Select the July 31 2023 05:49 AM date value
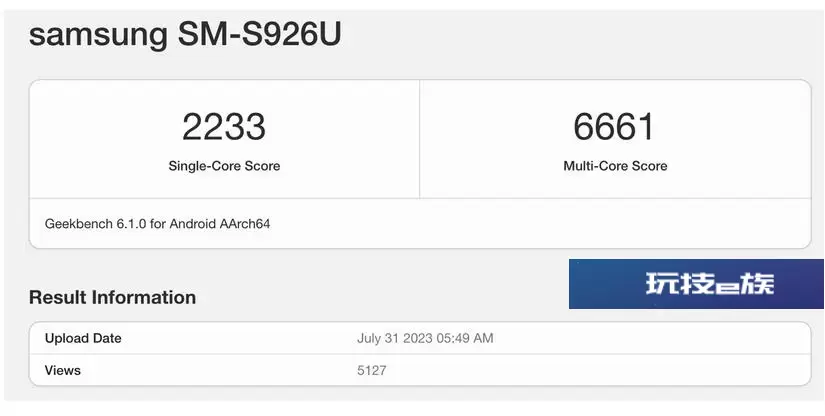The width and height of the screenshot is (825, 416). 425,338
